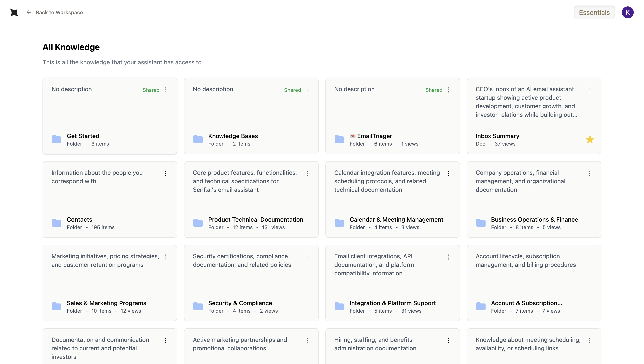Open options menu for Sales & Marketing Programs
Viewport: 644px width, 364px height.
[165, 257]
